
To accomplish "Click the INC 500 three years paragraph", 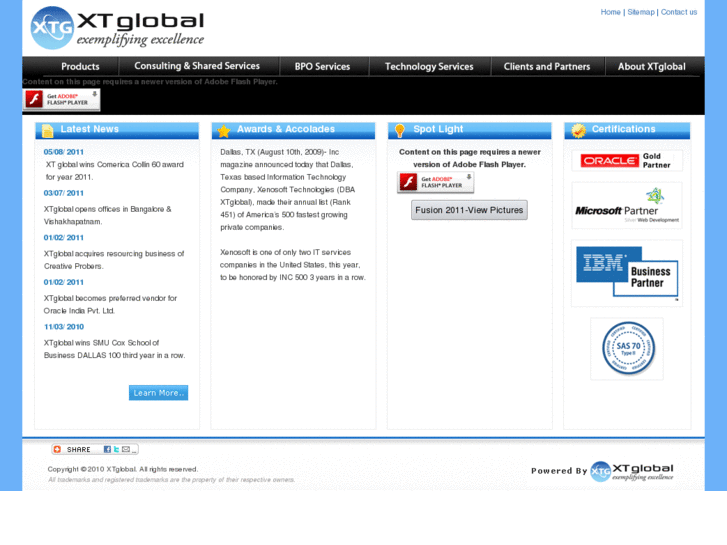I will click(x=293, y=265).
